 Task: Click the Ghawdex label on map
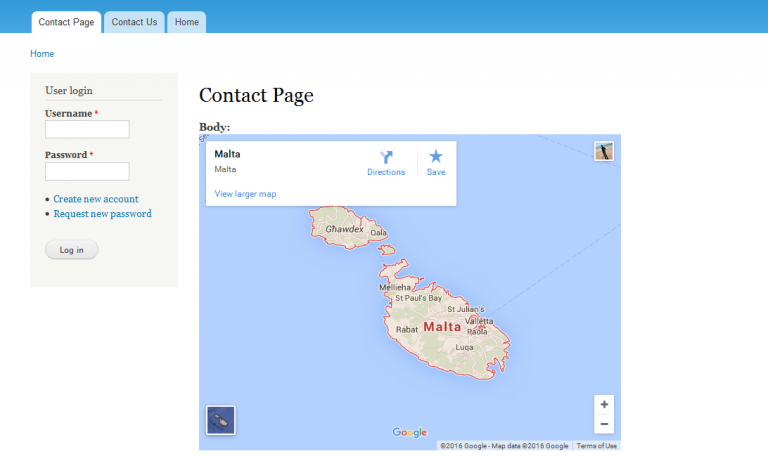[344, 229]
